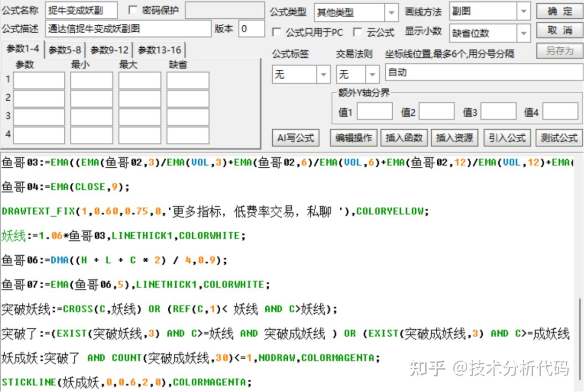Click the 突破妖线:=CROSS code line

[169, 309]
